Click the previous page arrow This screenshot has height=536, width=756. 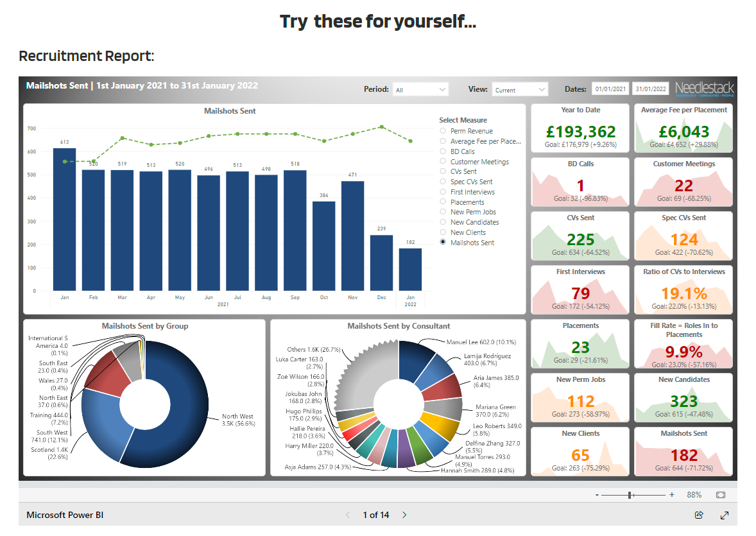[348, 515]
